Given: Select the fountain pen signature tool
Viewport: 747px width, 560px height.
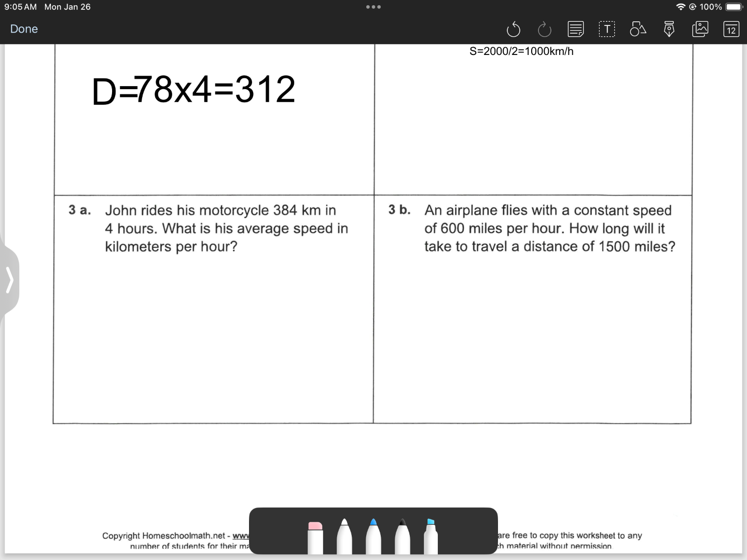Looking at the screenshot, I should coord(669,30).
